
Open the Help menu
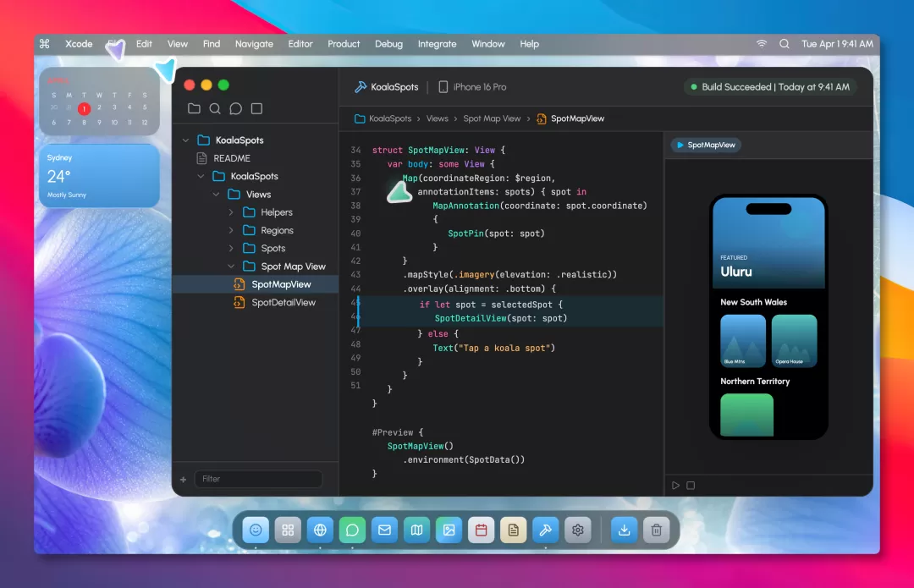529,44
